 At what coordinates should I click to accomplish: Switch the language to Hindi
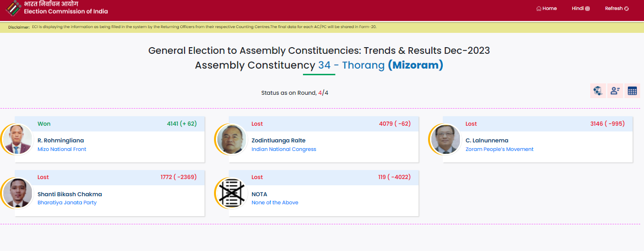577,9
